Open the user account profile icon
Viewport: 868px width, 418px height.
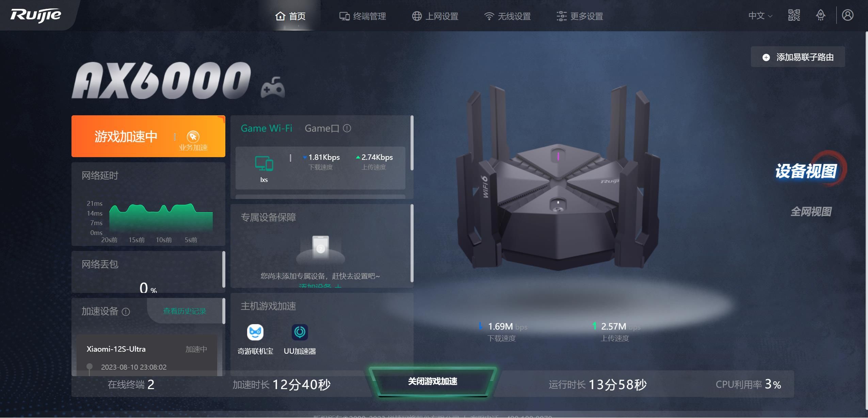[x=848, y=15]
